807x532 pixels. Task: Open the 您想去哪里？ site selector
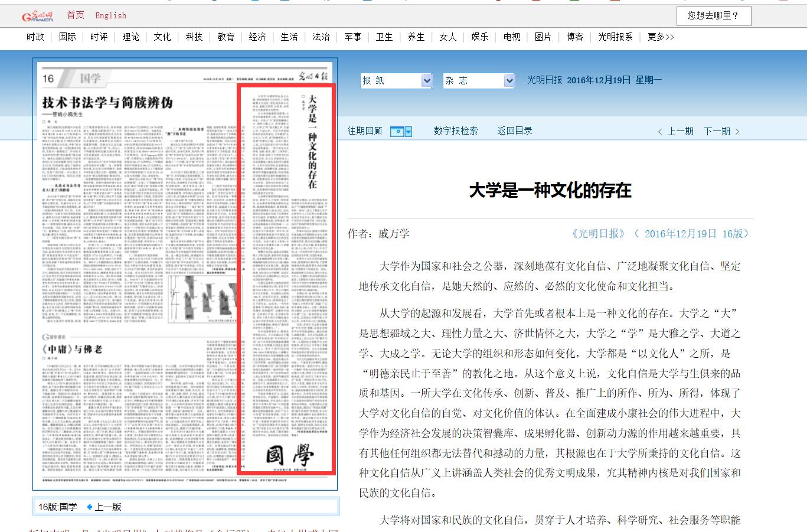[713, 16]
